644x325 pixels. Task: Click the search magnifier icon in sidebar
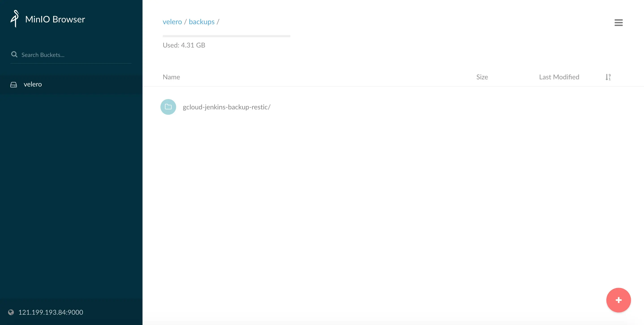pyautogui.click(x=14, y=54)
